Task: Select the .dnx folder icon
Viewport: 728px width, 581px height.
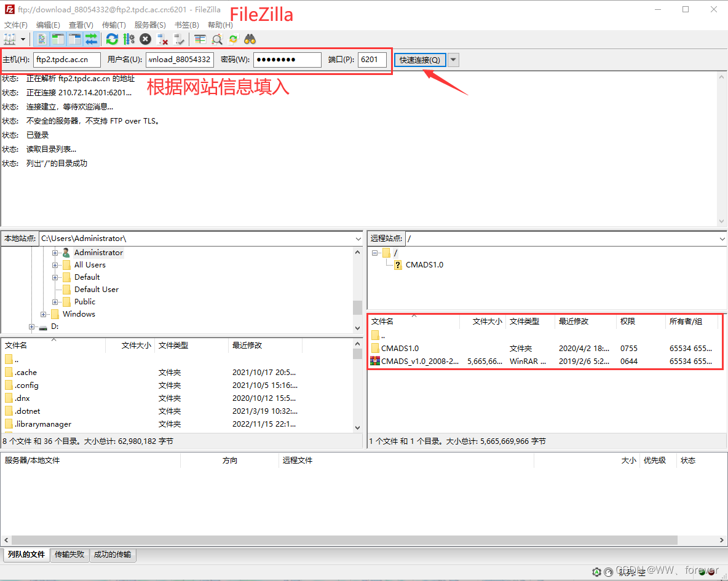Action: [x=9, y=398]
